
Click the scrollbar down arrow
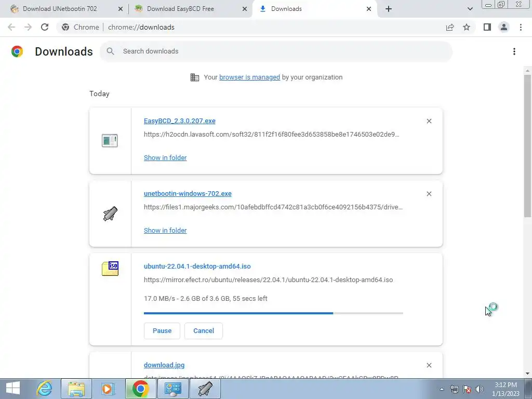coord(527,374)
